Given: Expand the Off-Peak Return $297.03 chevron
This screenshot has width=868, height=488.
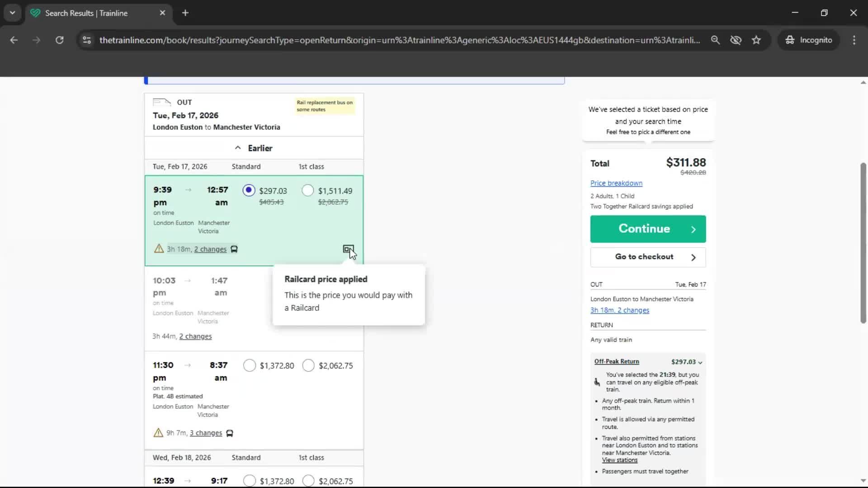Looking at the screenshot, I should 700,362.
